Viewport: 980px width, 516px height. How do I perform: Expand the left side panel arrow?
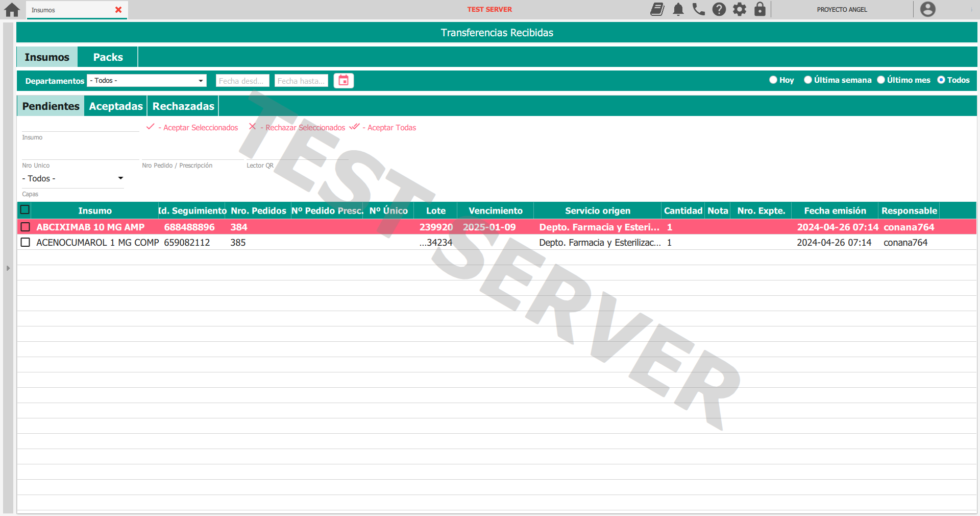pyautogui.click(x=8, y=268)
